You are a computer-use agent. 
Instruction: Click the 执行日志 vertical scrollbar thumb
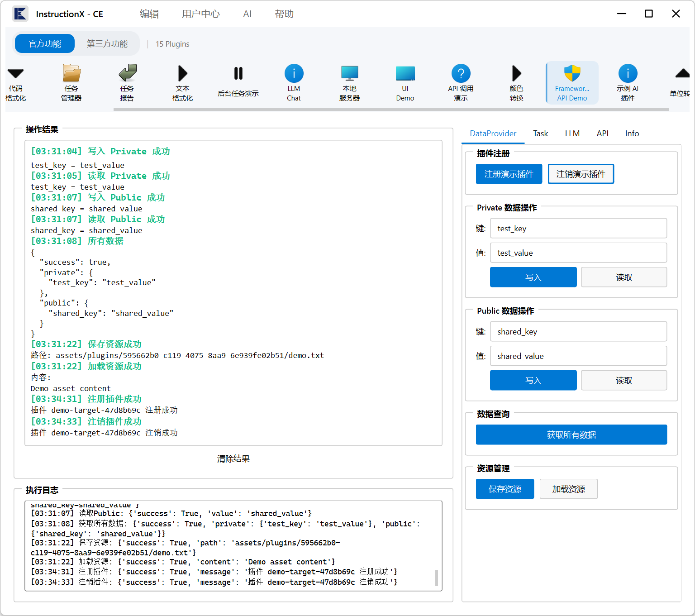[x=437, y=578]
